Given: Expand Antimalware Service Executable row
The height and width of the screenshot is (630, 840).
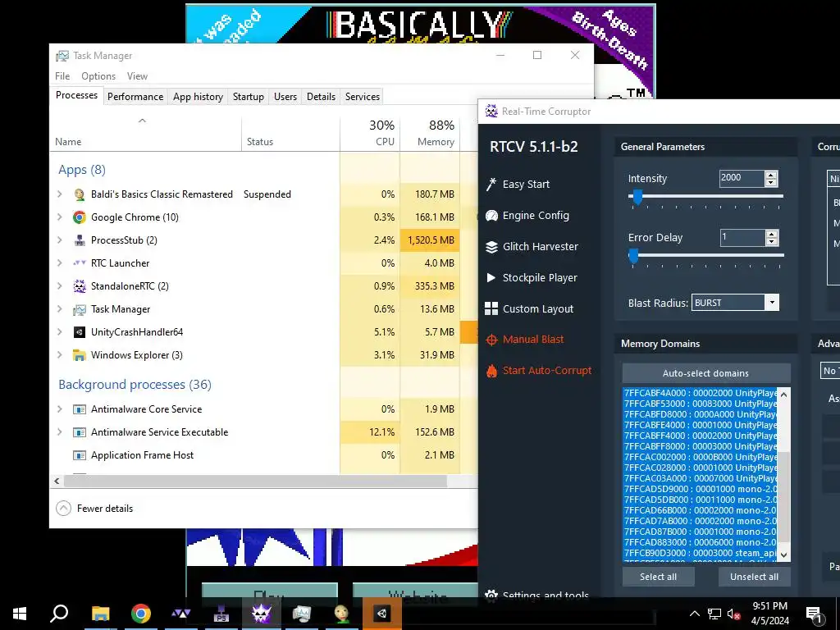Looking at the screenshot, I should pyautogui.click(x=59, y=431).
